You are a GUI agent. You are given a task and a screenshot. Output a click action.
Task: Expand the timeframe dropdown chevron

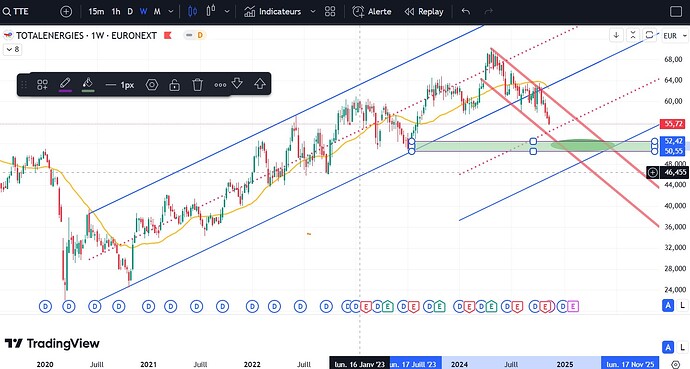tap(171, 11)
